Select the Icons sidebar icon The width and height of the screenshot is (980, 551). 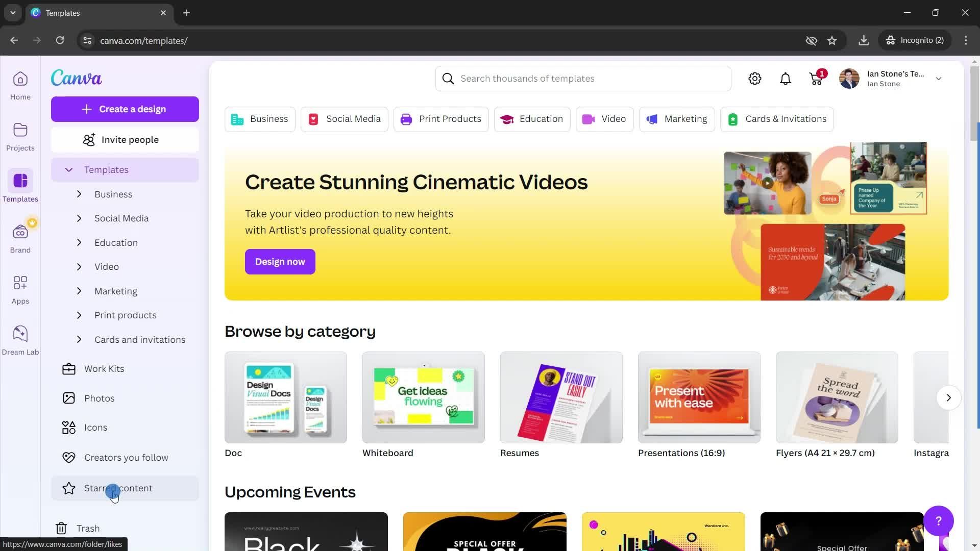[x=68, y=427]
